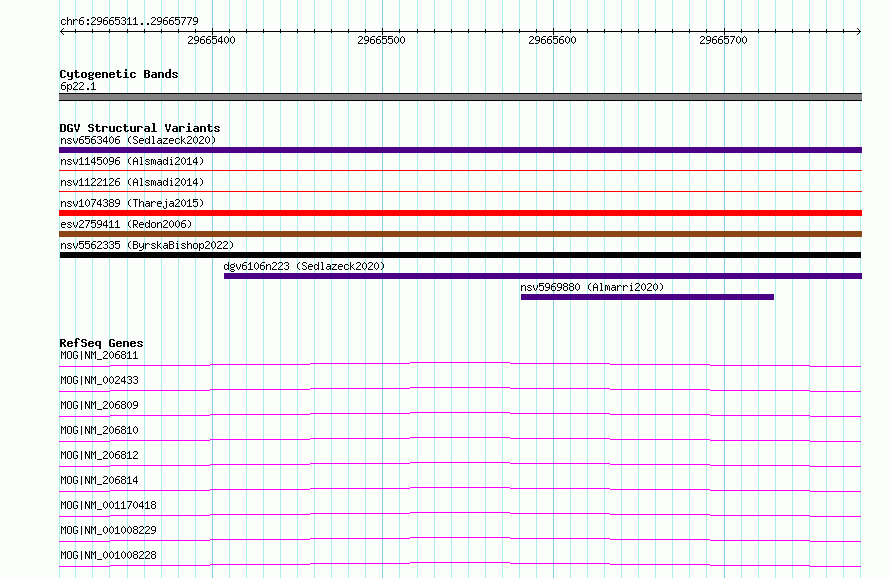
Task: Click the thin red nsv1145096 variant line
Action: (x=460, y=170)
